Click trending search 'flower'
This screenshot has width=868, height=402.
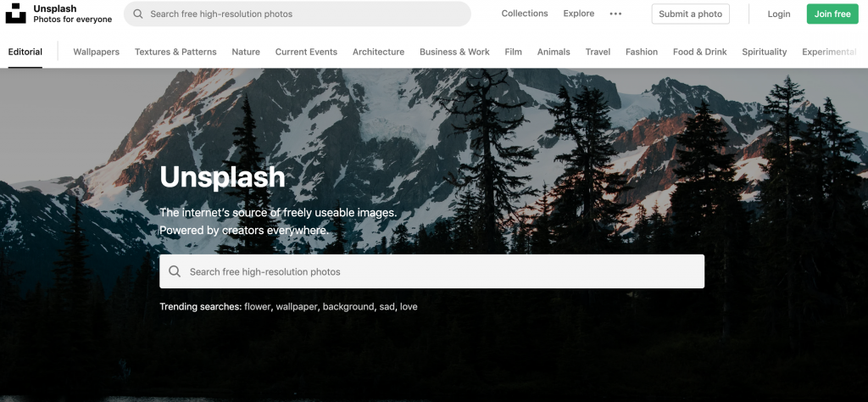coord(258,306)
